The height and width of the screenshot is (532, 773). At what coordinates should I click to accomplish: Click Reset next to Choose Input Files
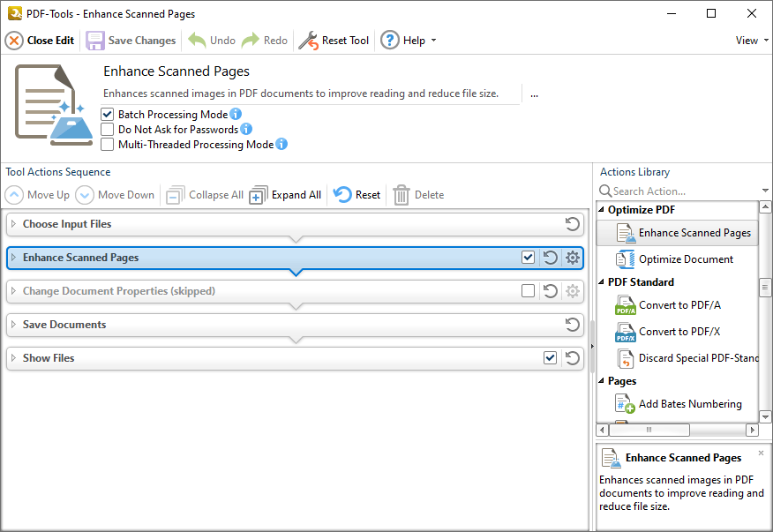click(x=570, y=224)
